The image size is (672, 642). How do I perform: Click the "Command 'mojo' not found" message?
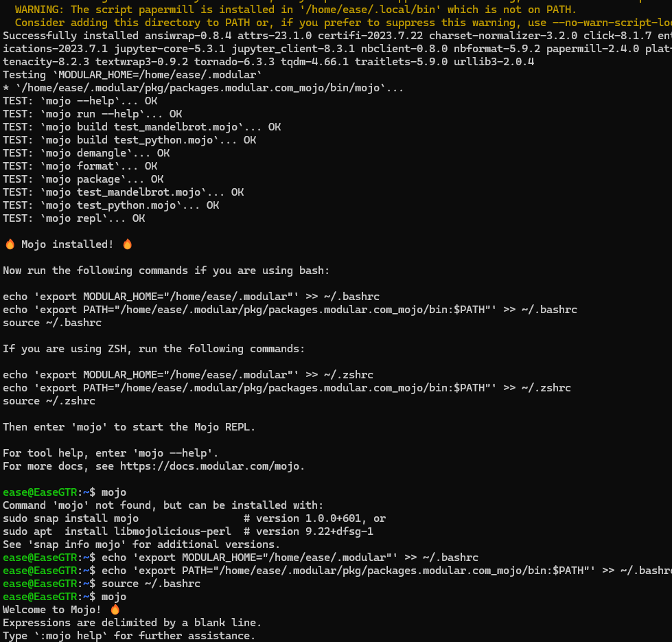[x=163, y=505]
